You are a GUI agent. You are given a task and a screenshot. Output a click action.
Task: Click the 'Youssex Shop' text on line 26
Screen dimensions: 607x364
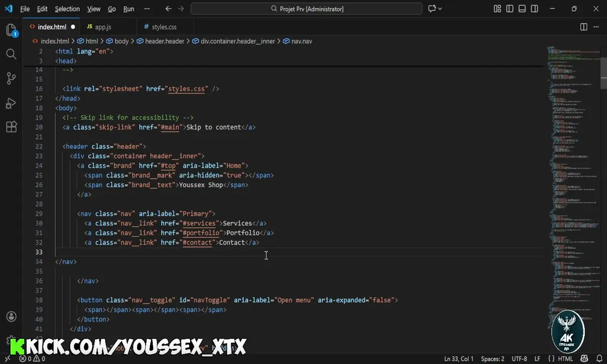[x=201, y=185]
